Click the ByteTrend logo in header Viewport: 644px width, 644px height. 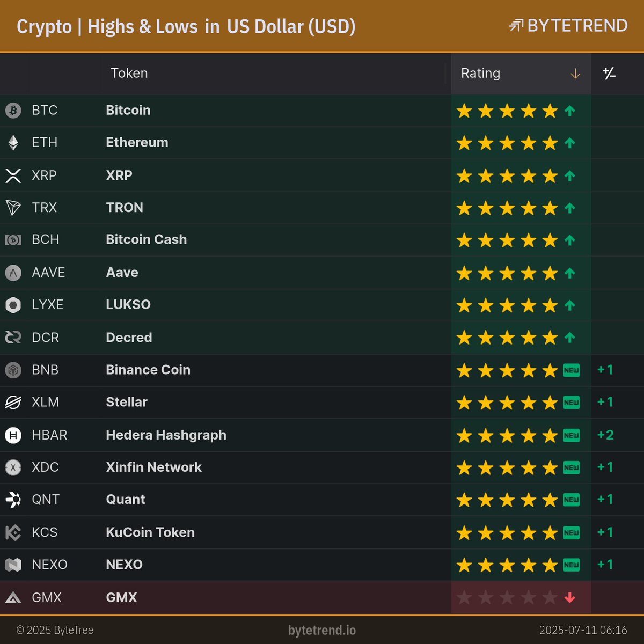(568, 25)
